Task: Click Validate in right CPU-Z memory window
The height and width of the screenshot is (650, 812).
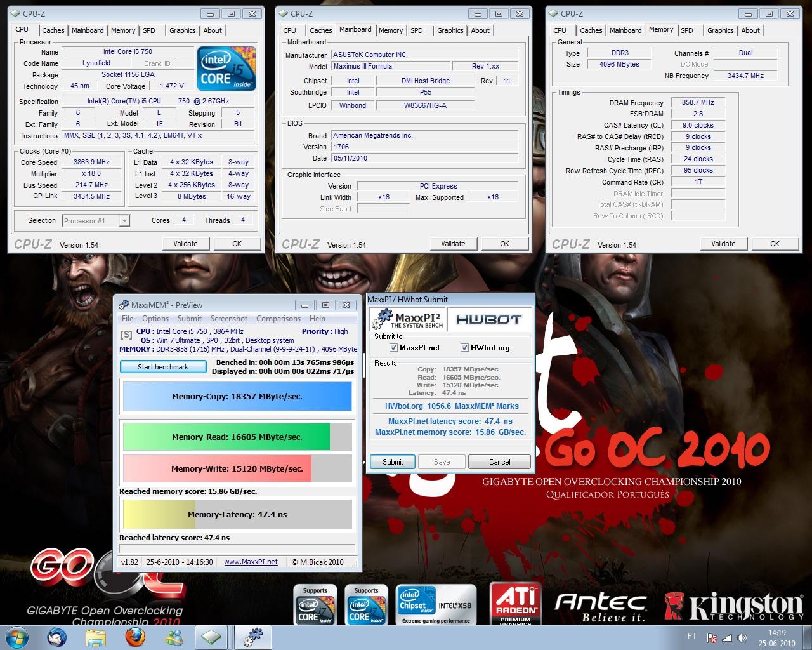Action: (x=723, y=244)
